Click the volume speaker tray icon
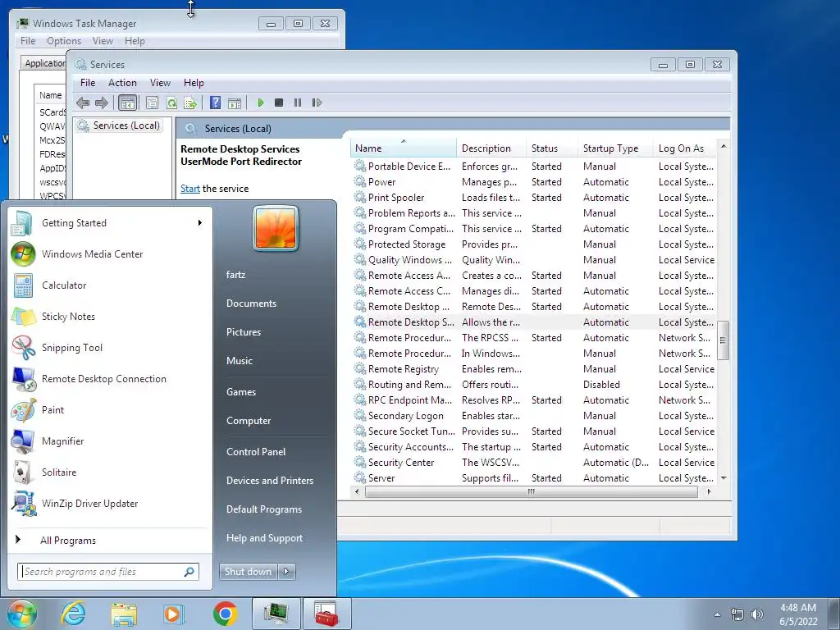840x630 pixels. click(x=757, y=614)
